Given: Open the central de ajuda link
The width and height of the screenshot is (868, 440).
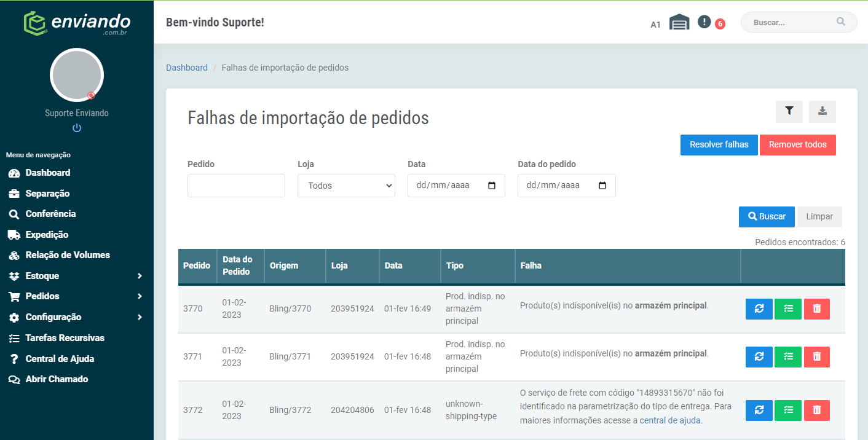Looking at the screenshot, I should (670, 421).
